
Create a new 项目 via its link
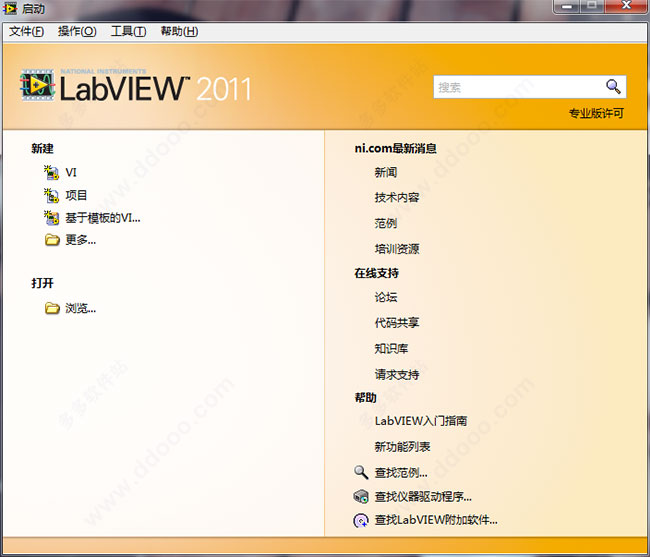click(x=76, y=195)
